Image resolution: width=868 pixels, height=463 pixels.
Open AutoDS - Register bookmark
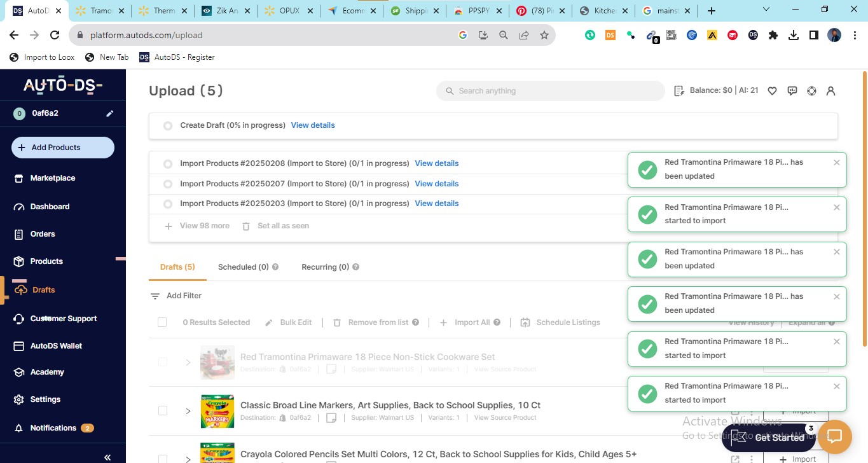click(x=177, y=57)
